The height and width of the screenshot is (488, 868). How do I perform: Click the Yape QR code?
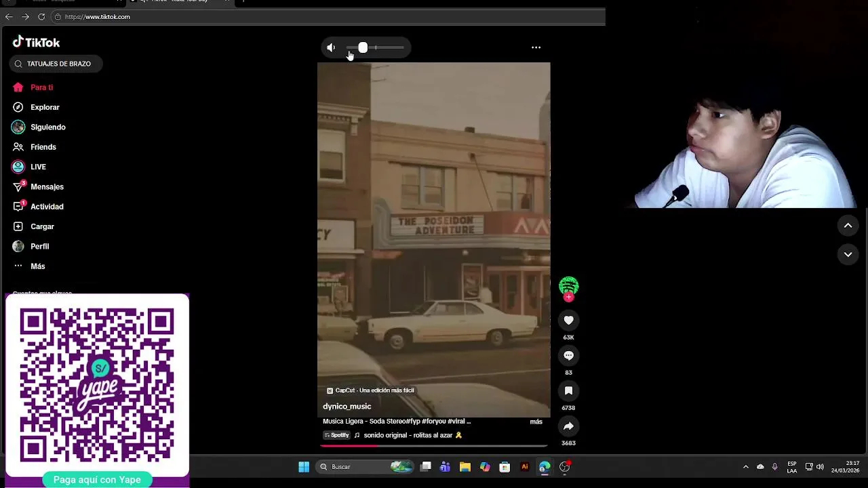97,385
